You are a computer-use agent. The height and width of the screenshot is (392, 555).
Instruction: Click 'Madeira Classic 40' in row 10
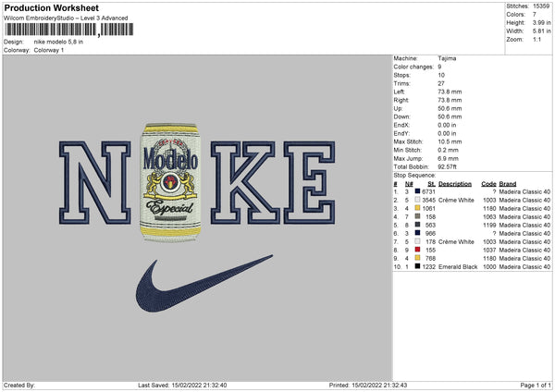pyautogui.click(x=524, y=267)
